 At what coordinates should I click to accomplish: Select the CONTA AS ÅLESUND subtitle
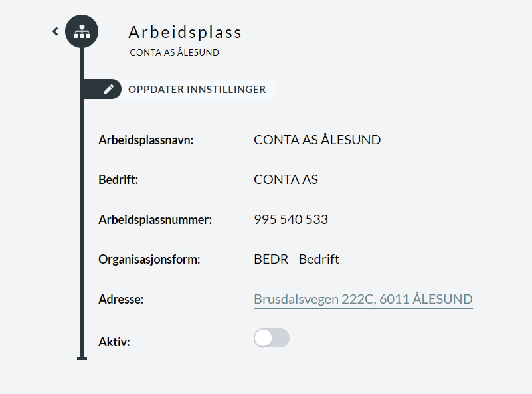pos(175,52)
